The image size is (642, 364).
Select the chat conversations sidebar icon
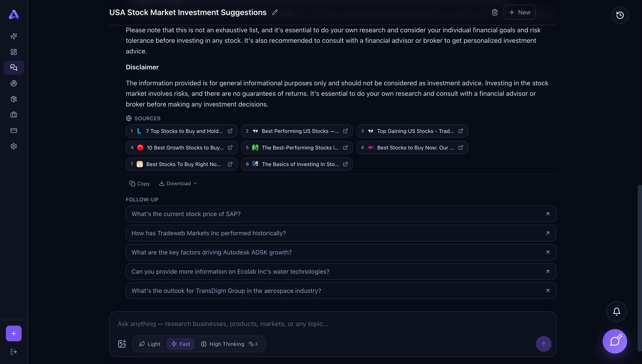tap(14, 67)
